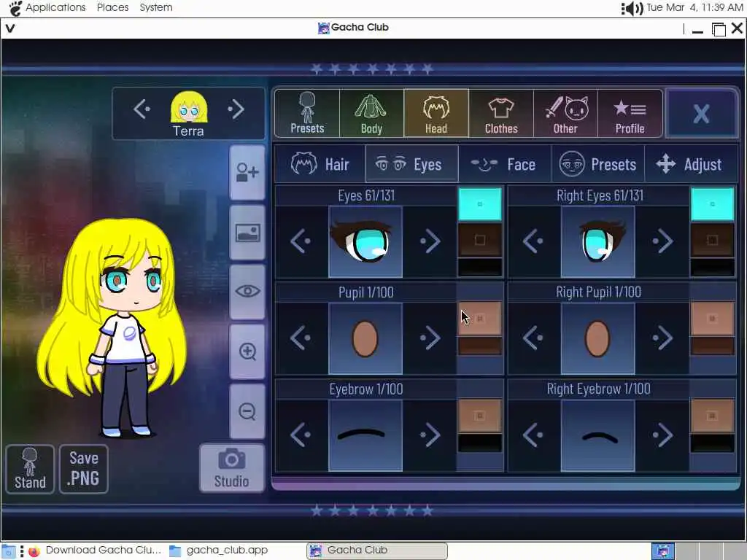
Task: Open the Clothes category tab
Action: tap(501, 113)
